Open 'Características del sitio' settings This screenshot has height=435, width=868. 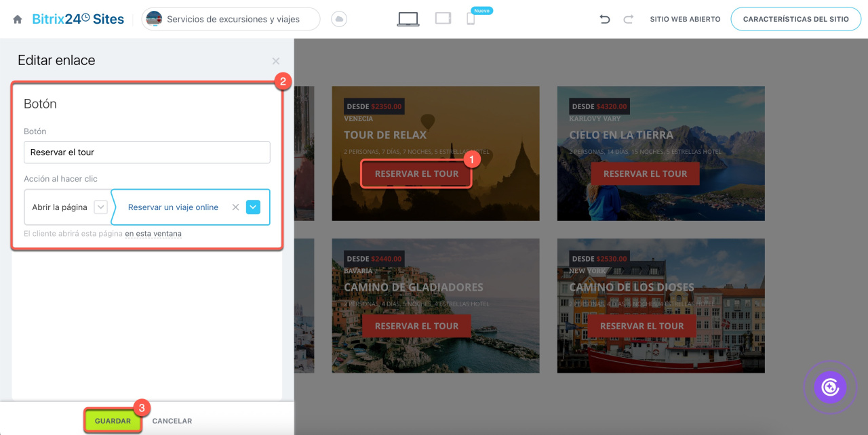click(x=795, y=20)
